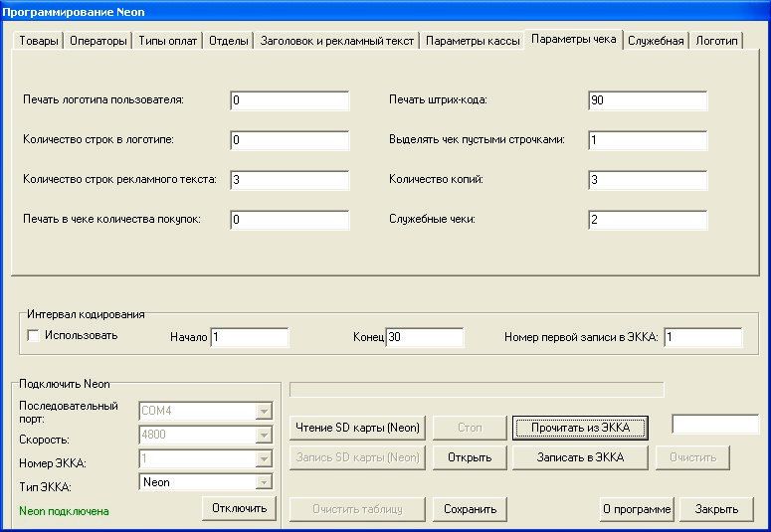Viewport: 771px width, 532px height.
Task: Click the Neon подключена status text
Action: coord(64,511)
